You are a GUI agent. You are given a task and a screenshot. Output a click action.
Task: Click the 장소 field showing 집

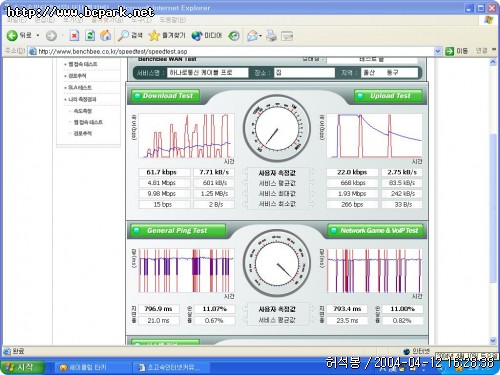[304, 72]
